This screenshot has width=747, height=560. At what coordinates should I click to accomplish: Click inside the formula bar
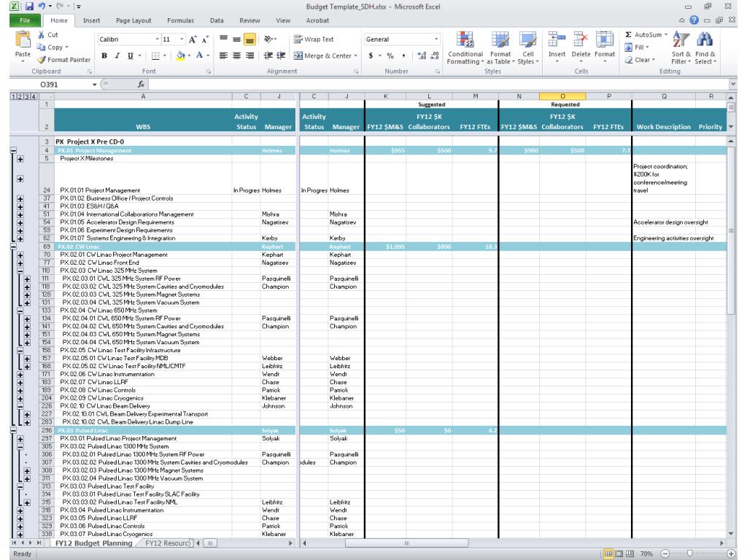point(438,85)
